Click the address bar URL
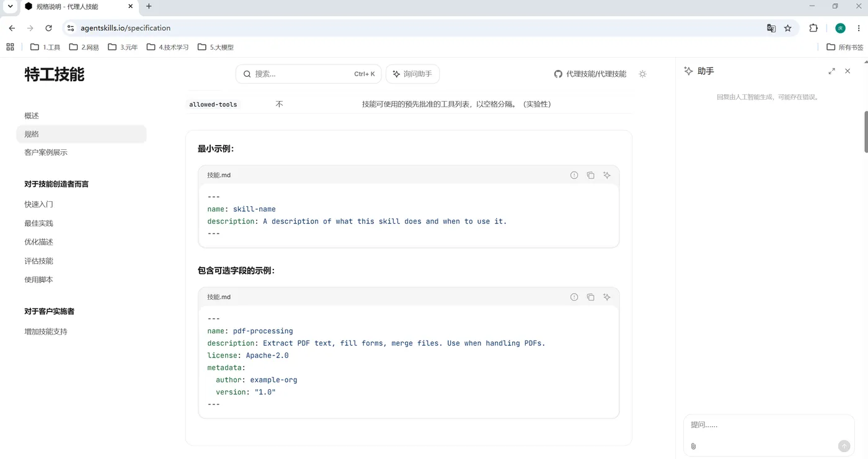This screenshot has width=868, height=459. (x=125, y=28)
